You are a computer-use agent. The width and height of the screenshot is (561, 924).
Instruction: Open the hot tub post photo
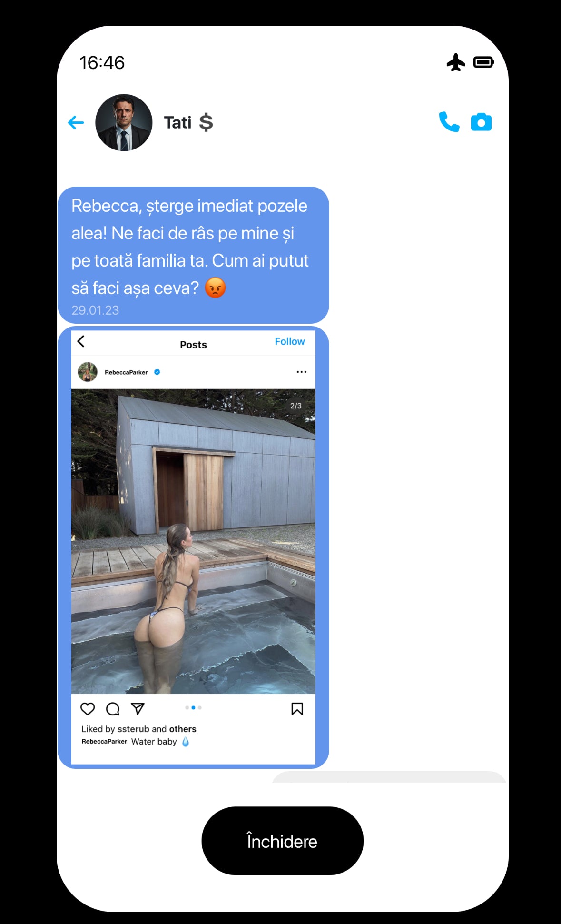(193, 541)
